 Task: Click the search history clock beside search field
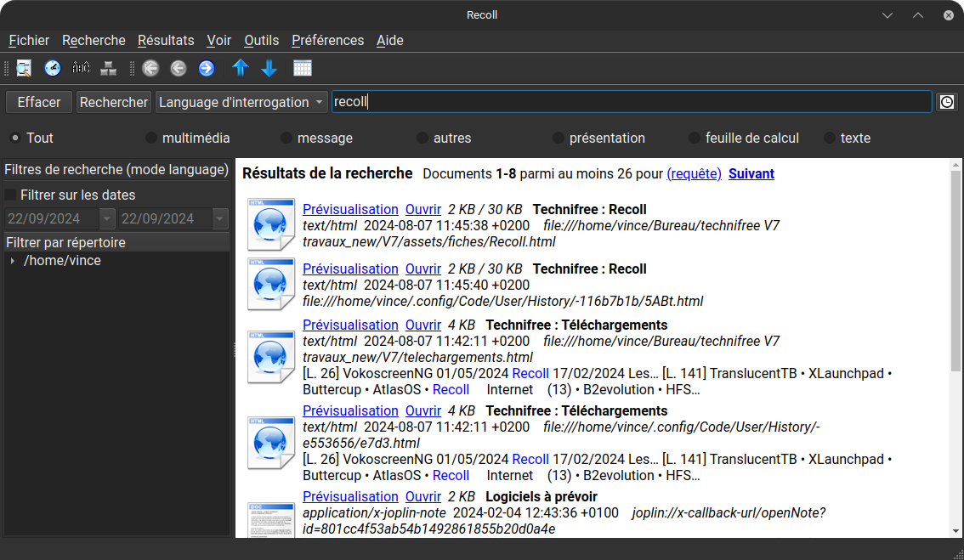946,102
